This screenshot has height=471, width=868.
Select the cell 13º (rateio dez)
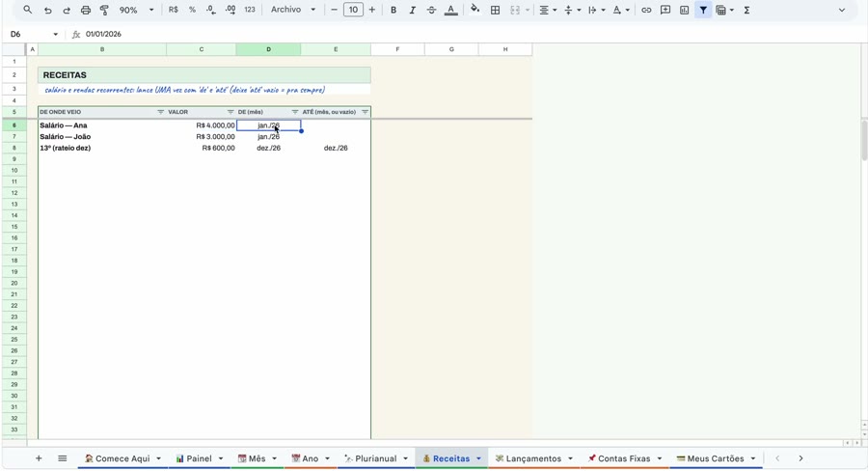(x=102, y=148)
